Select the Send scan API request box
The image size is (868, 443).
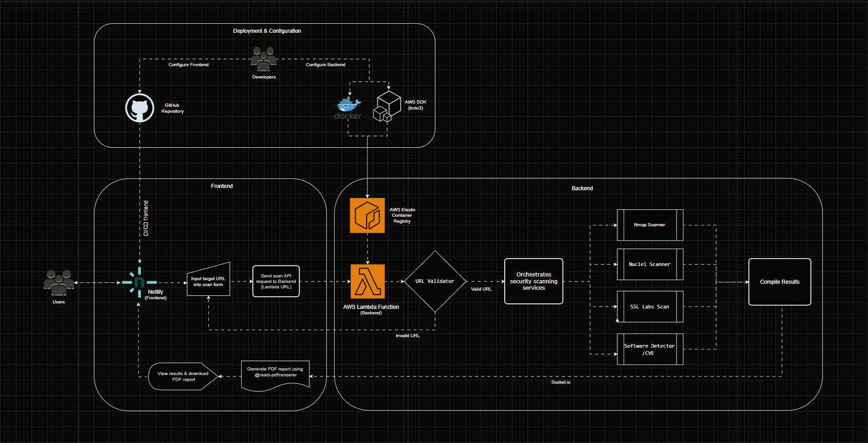[276, 281]
